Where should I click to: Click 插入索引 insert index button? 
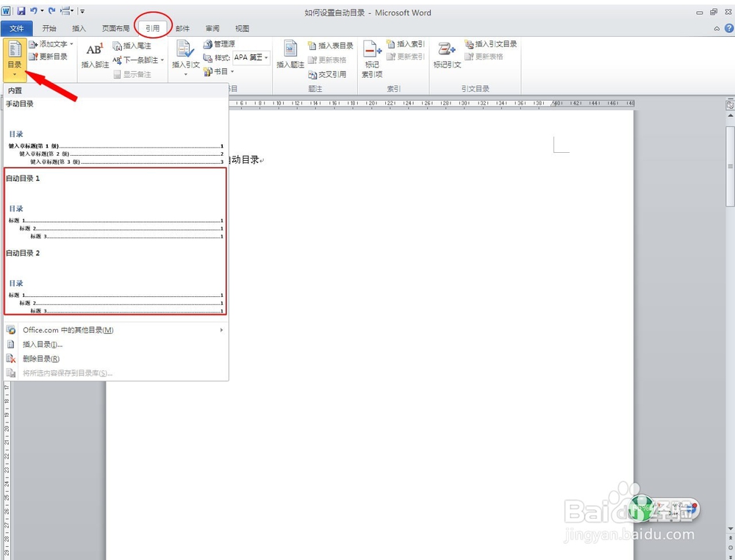pyautogui.click(x=406, y=44)
